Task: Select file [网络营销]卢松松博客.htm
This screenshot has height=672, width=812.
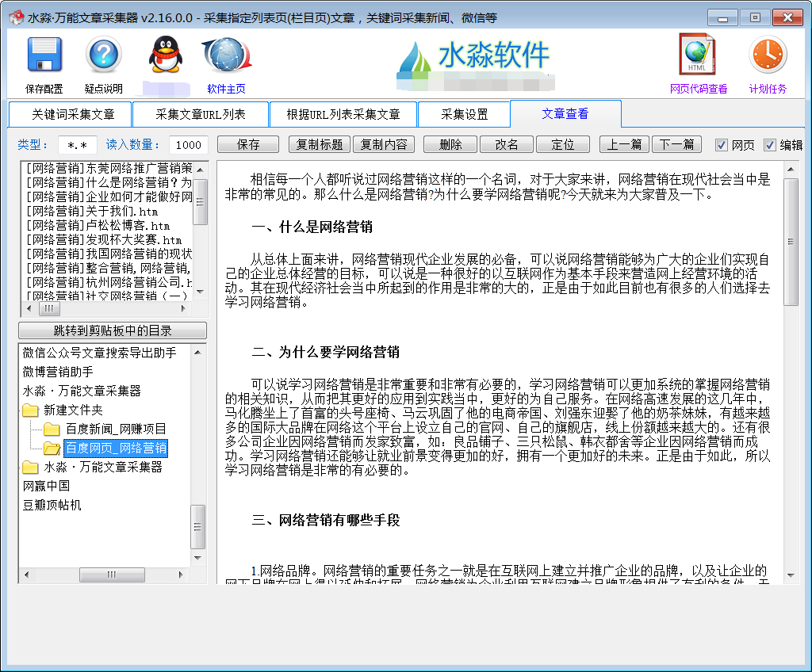Action: pyautogui.click(x=98, y=226)
